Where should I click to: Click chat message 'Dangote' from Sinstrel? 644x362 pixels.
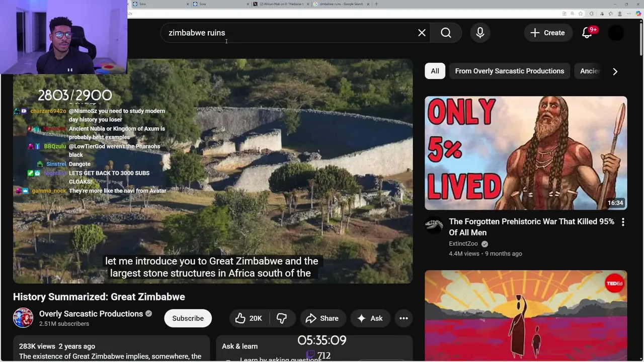[x=79, y=164]
